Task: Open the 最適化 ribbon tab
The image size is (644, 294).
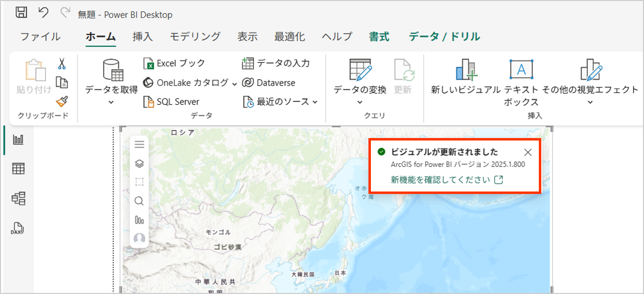Action: click(290, 37)
